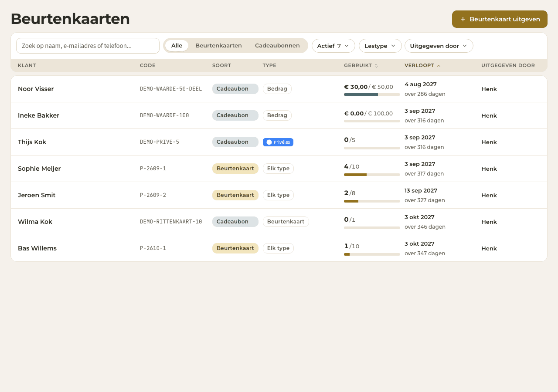
Task: Expand the Lestype dropdown
Action: (380, 46)
